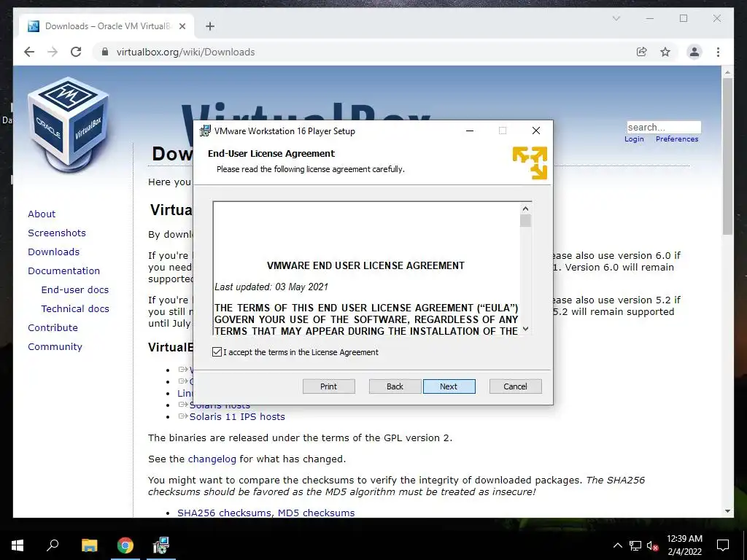
Task: Share this page icon in Chrome
Action: coord(642,52)
